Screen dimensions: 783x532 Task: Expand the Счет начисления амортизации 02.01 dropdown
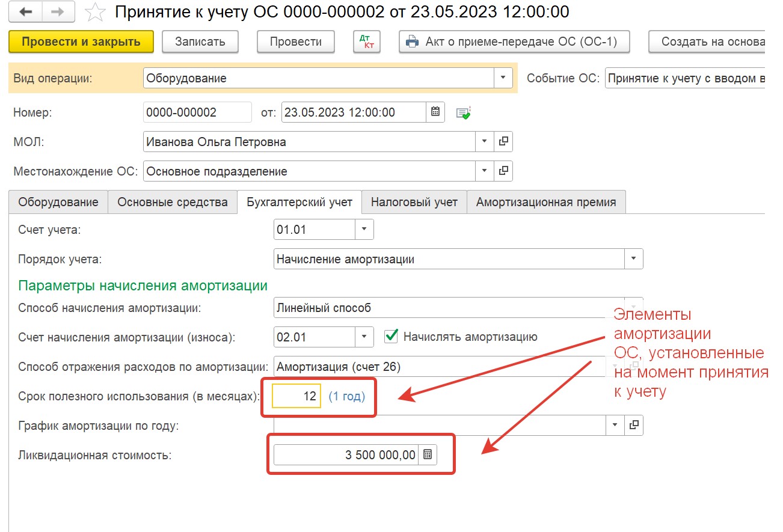pos(364,337)
